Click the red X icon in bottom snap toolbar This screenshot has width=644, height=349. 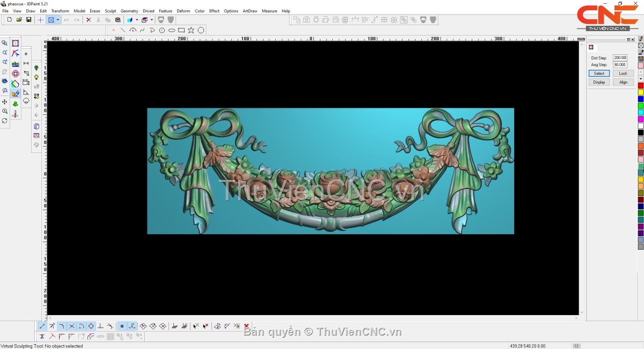pyautogui.click(x=246, y=326)
